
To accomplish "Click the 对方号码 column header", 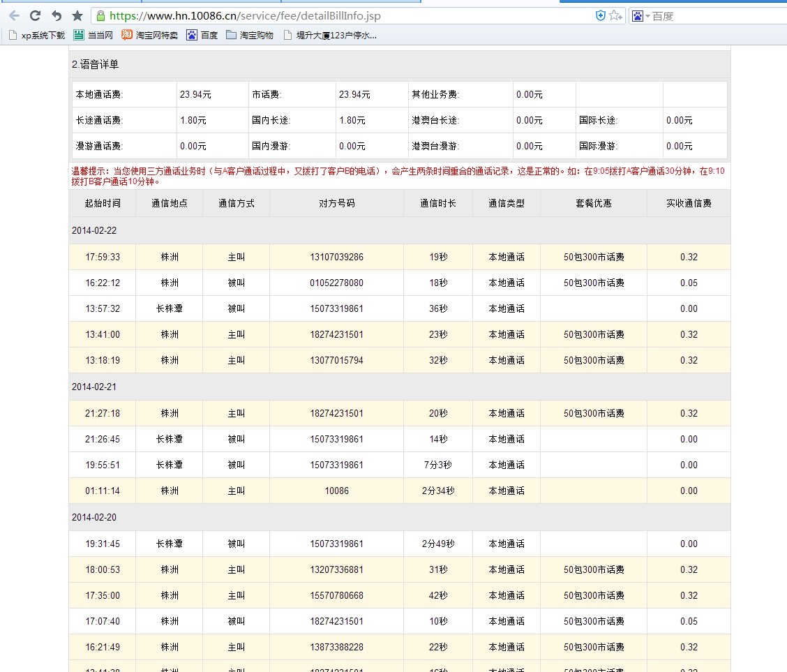I will pos(336,203).
